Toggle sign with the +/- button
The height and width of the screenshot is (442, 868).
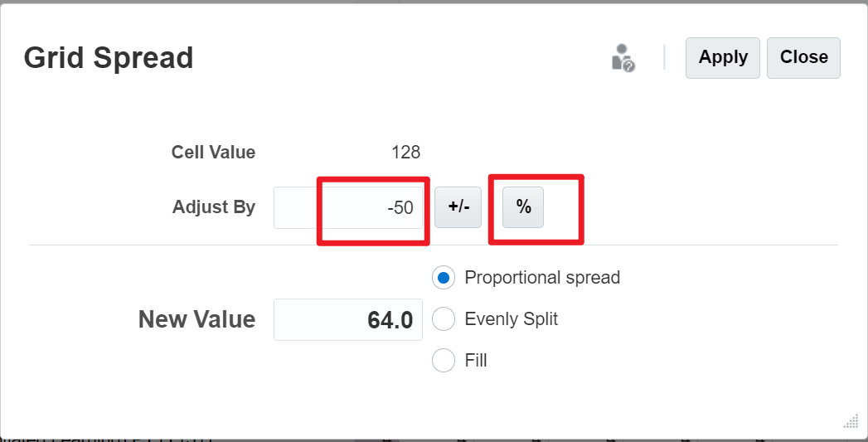(458, 207)
